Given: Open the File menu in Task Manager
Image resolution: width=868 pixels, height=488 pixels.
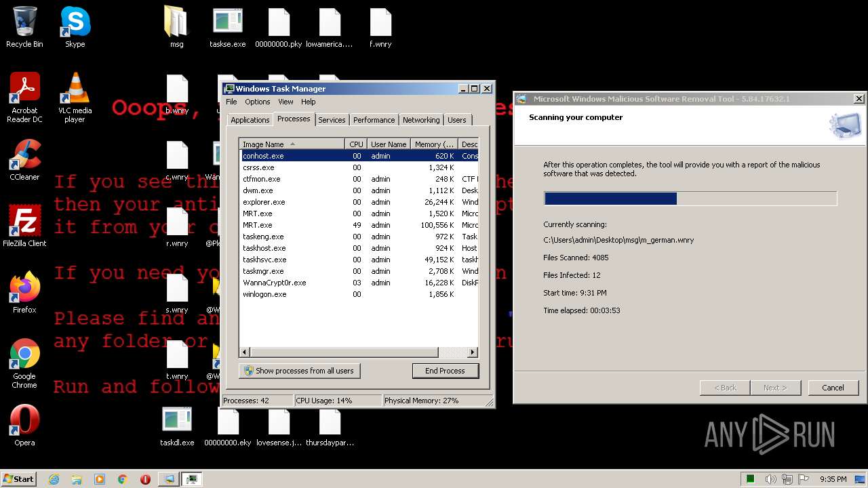Looking at the screenshot, I should [x=231, y=102].
